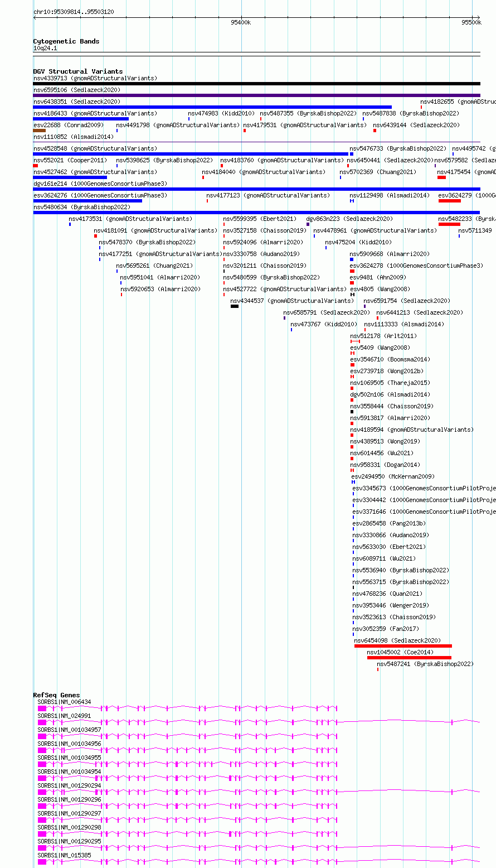This screenshot has width=496, height=868.
Task: Select SORBS1|NM_001290298 transcript label
Action: point(70,827)
